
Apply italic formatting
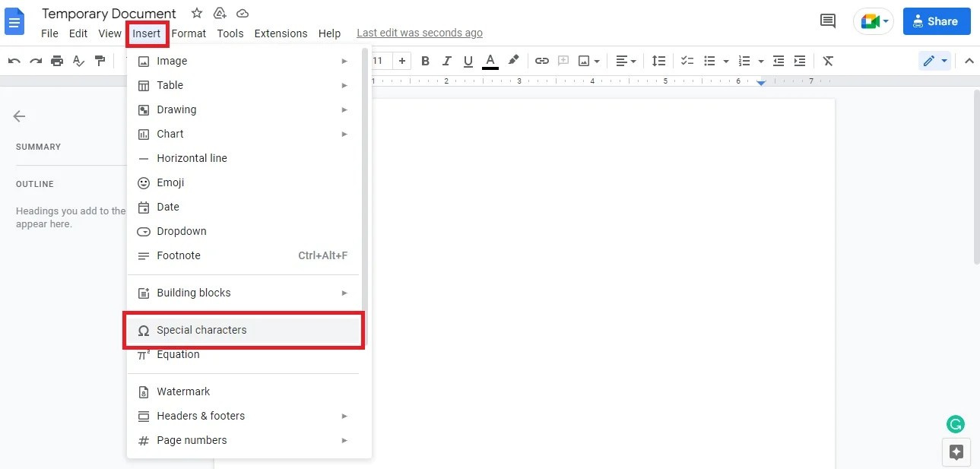click(x=446, y=61)
